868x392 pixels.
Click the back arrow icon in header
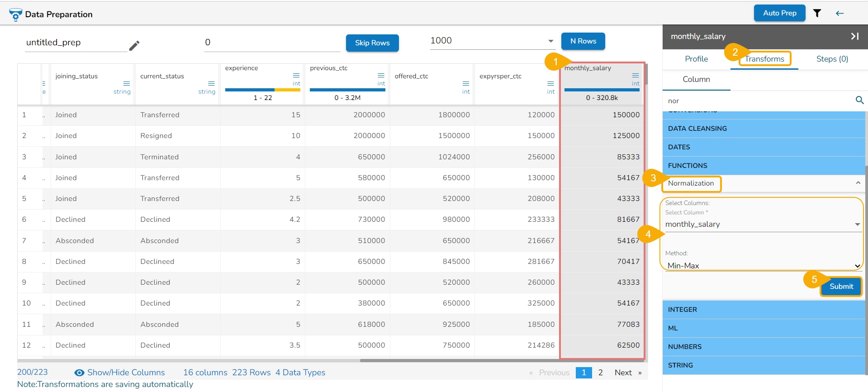click(840, 13)
